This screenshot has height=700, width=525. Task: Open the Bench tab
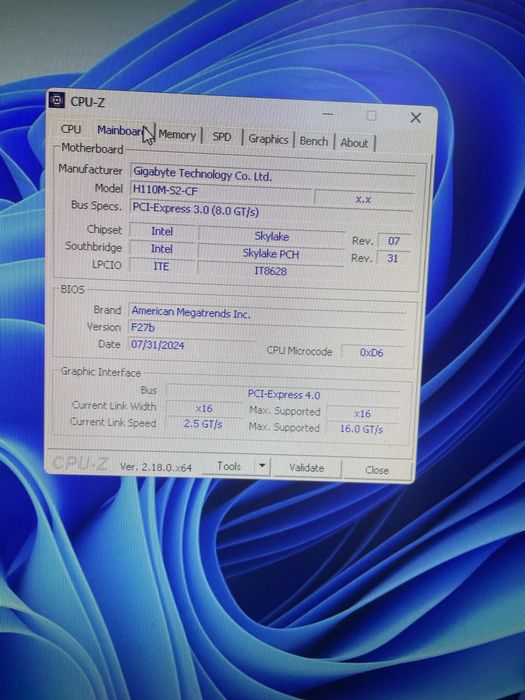(x=314, y=141)
